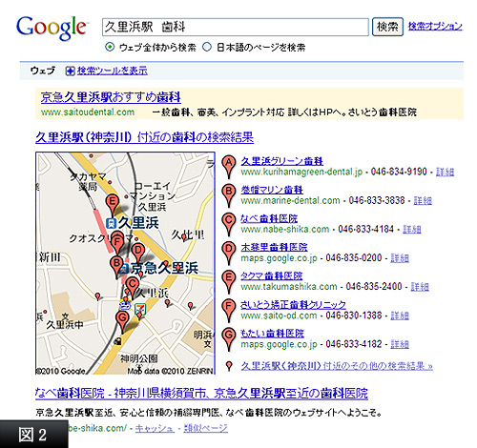Click marker G icon in the results list
The width and height of the screenshot is (477, 448).
(229, 339)
